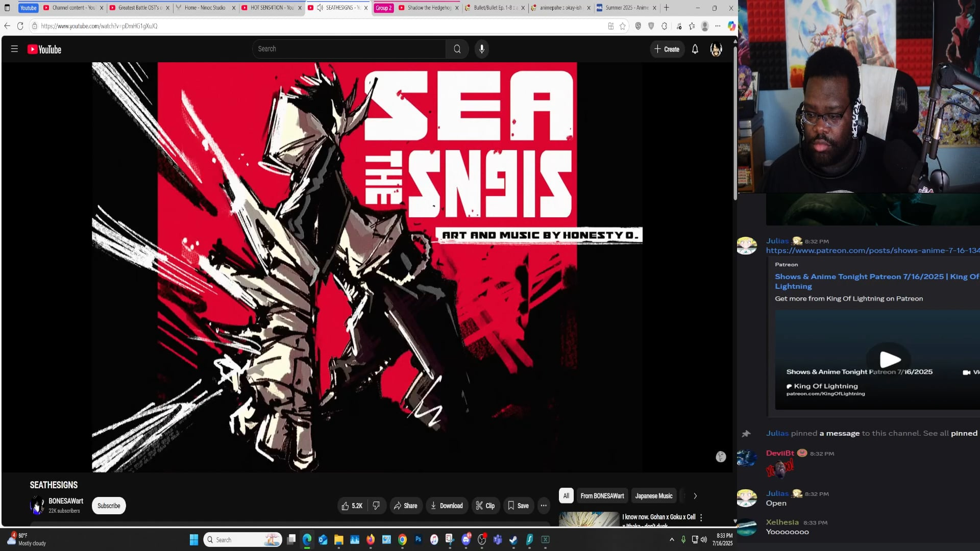This screenshot has width=980, height=551.
Task: Open browser split screen icon
Action: pos(610,26)
